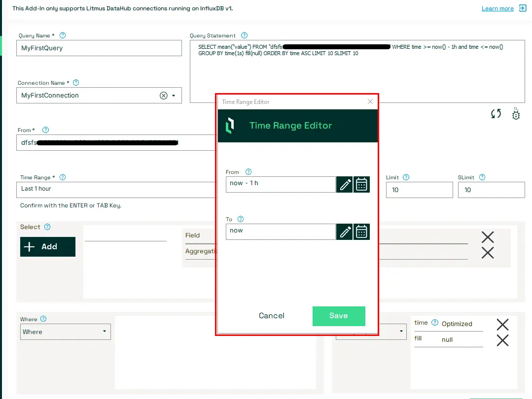
Task: Click the 'null' fill value
Action: (x=447, y=340)
